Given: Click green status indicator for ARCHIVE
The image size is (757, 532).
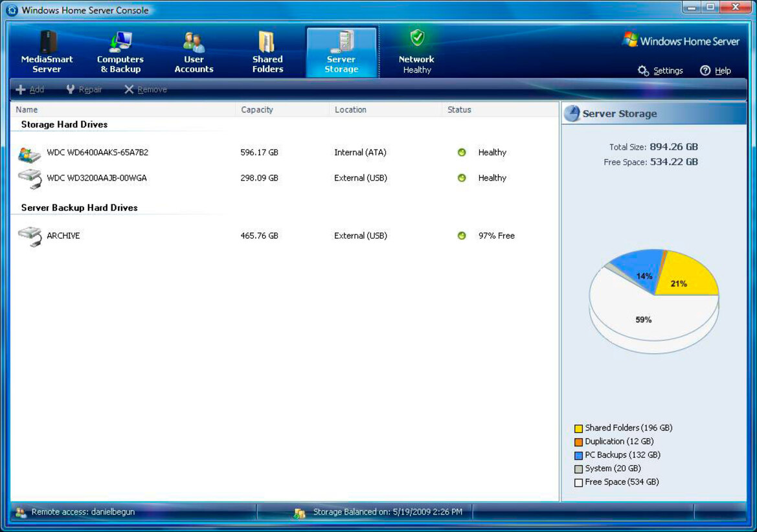Looking at the screenshot, I should pos(462,236).
